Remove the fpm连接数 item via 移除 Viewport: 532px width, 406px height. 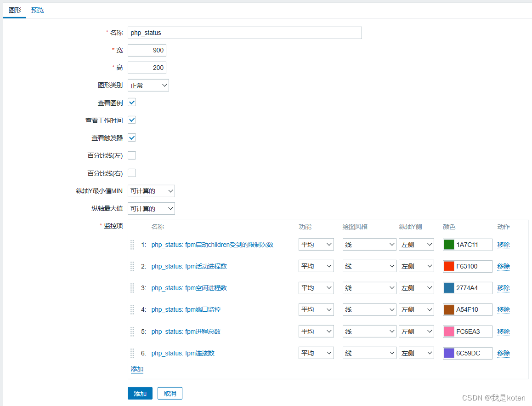coord(504,353)
